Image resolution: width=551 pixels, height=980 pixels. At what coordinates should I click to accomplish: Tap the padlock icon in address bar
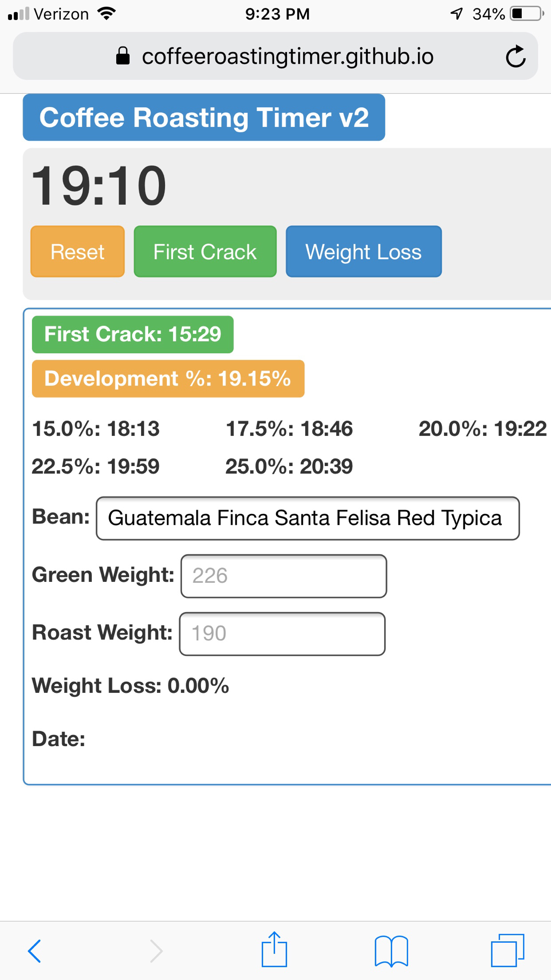coord(123,56)
